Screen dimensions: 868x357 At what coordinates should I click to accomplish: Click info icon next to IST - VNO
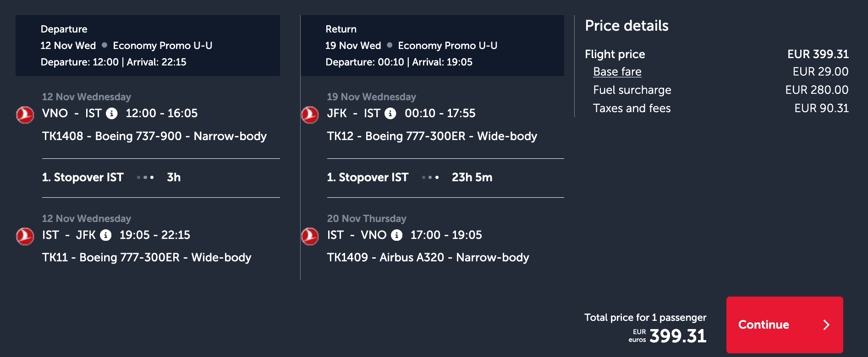(397, 235)
